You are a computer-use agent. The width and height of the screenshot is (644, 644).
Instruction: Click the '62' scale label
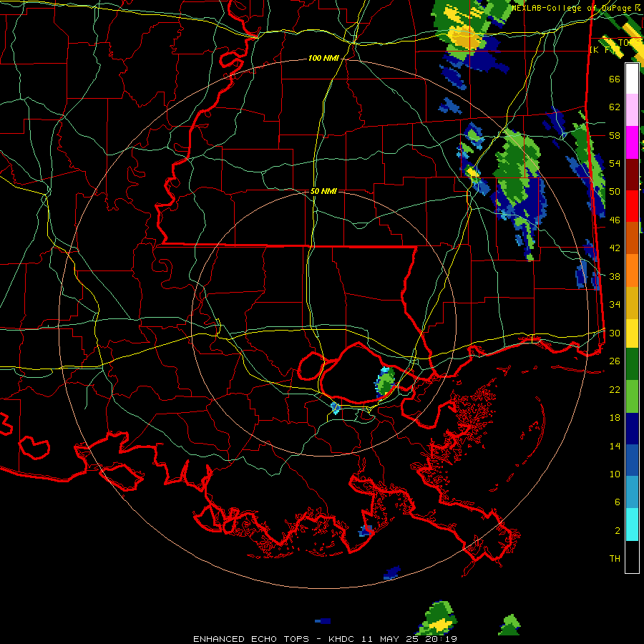pyautogui.click(x=615, y=107)
